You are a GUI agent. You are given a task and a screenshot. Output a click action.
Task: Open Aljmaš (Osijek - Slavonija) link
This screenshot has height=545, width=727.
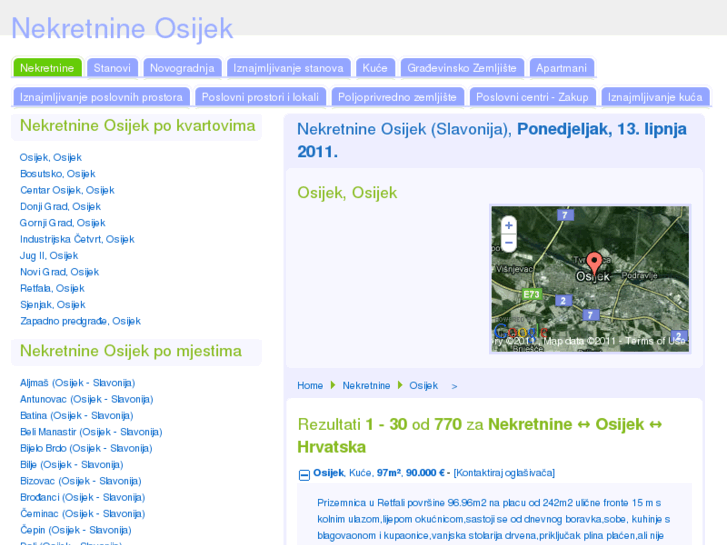[77, 383]
